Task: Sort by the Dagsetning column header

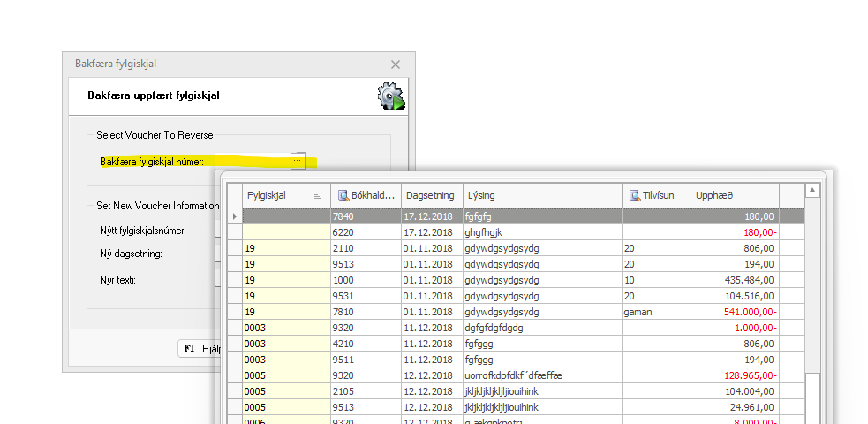Action: [430, 195]
